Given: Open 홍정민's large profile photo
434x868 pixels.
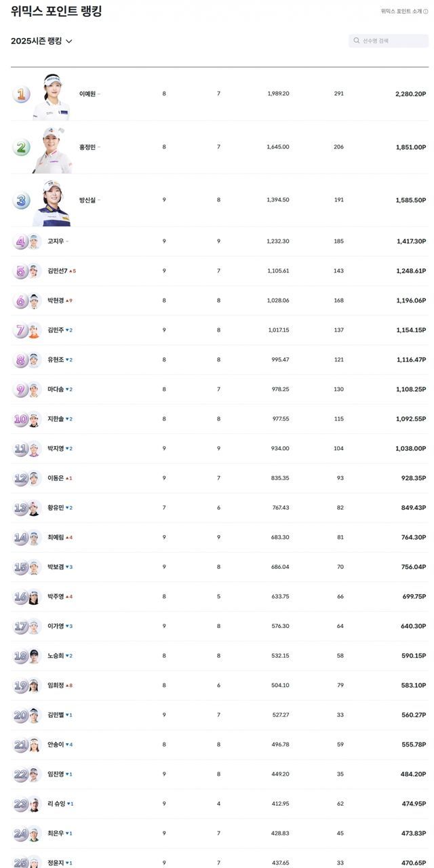Looking at the screenshot, I should click(53, 149).
